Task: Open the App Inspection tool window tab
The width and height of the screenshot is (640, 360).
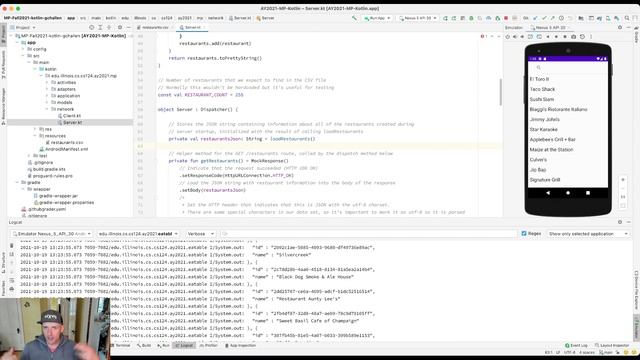Action: click(x=240, y=345)
